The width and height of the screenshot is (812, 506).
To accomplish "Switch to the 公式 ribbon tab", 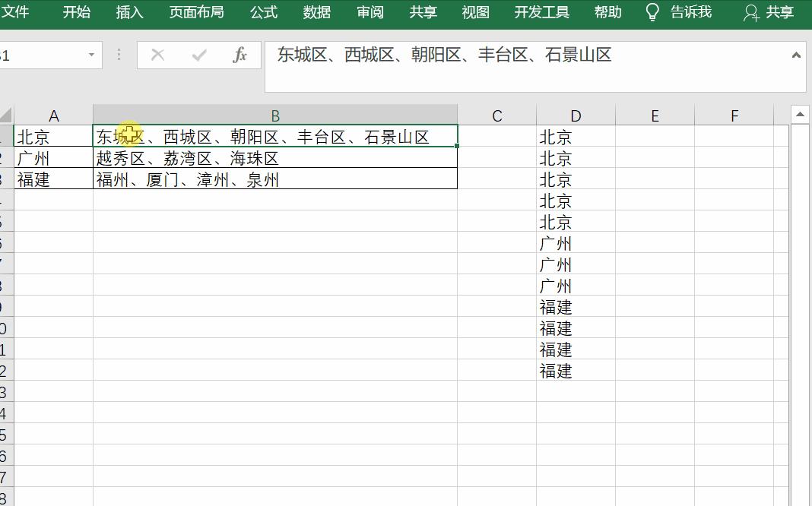I will (x=263, y=12).
